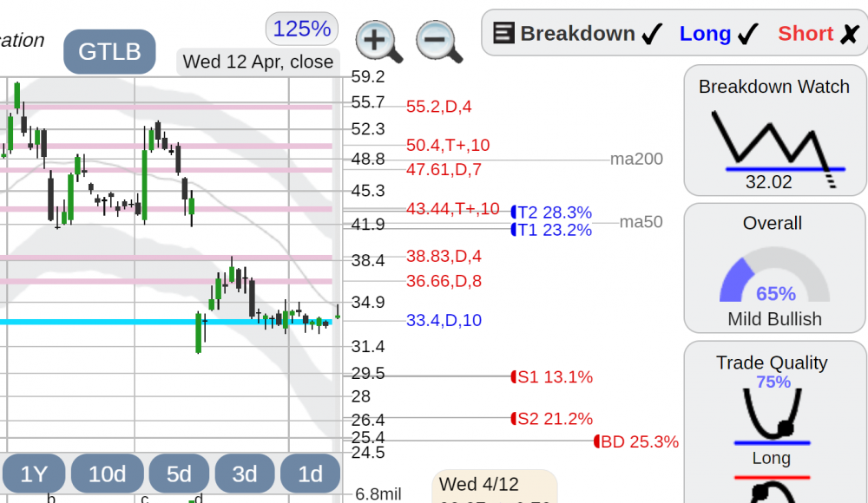Click the 125% zoom level badge

302,29
